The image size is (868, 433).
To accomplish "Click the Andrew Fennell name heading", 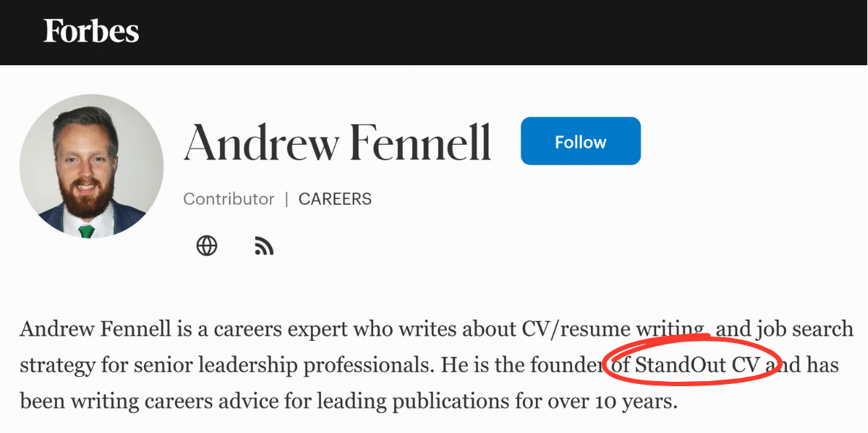I will (337, 143).
